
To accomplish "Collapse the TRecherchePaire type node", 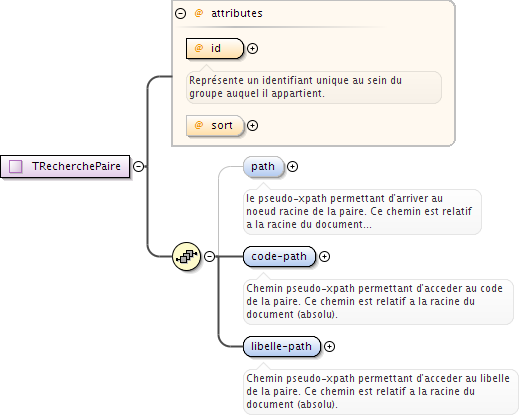I will tap(138, 166).
